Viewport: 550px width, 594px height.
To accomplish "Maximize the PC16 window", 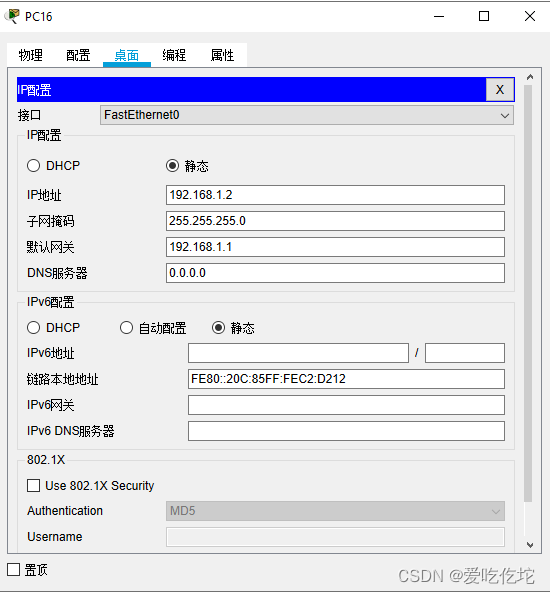I will 484,16.
